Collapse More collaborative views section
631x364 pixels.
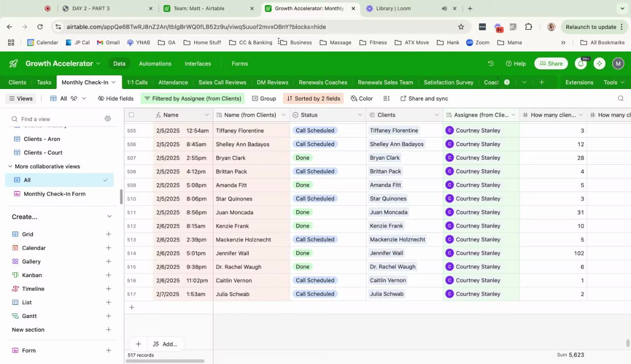click(x=10, y=166)
